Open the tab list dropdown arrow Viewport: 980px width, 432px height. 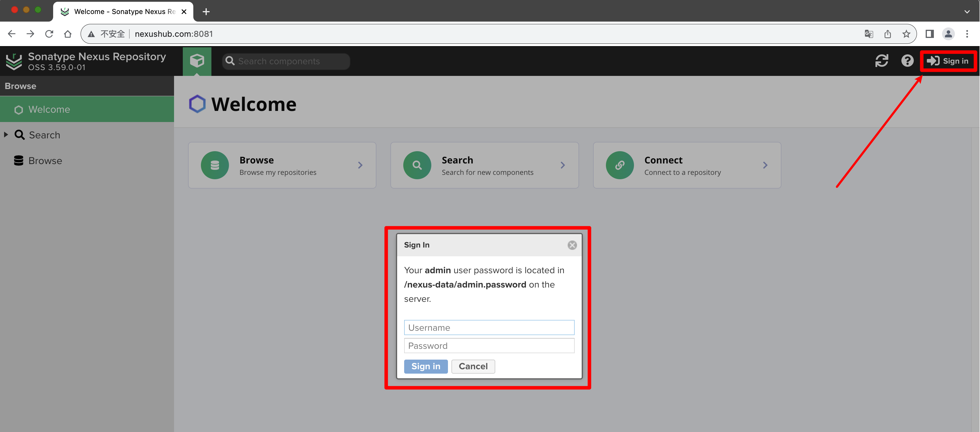(x=967, y=12)
